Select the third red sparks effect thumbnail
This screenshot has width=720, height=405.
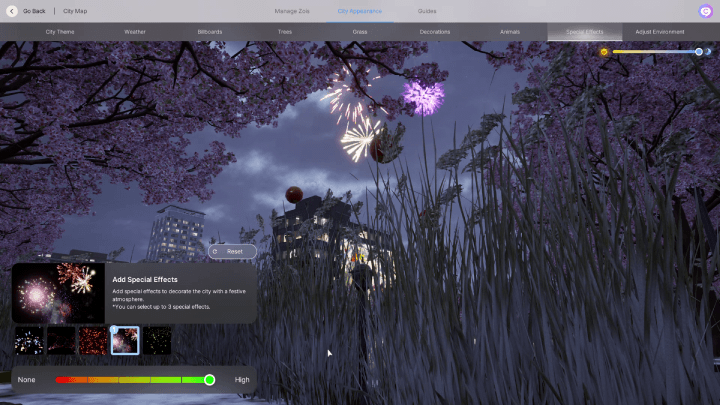click(x=93, y=341)
